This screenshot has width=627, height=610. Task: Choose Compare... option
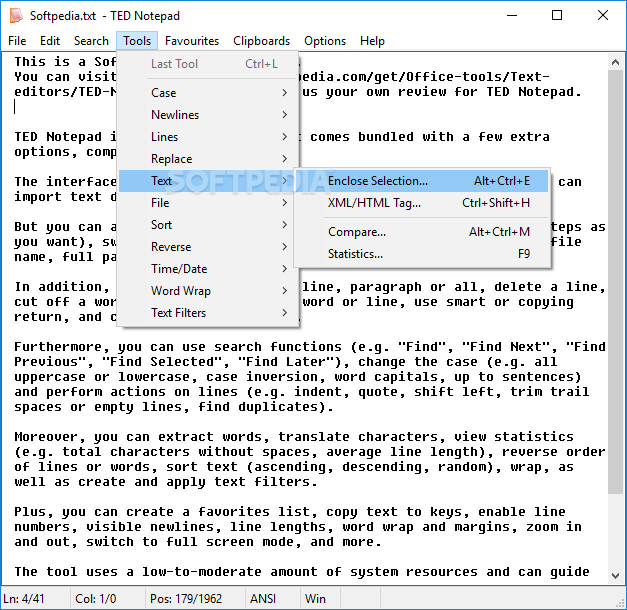(x=422, y=232)
